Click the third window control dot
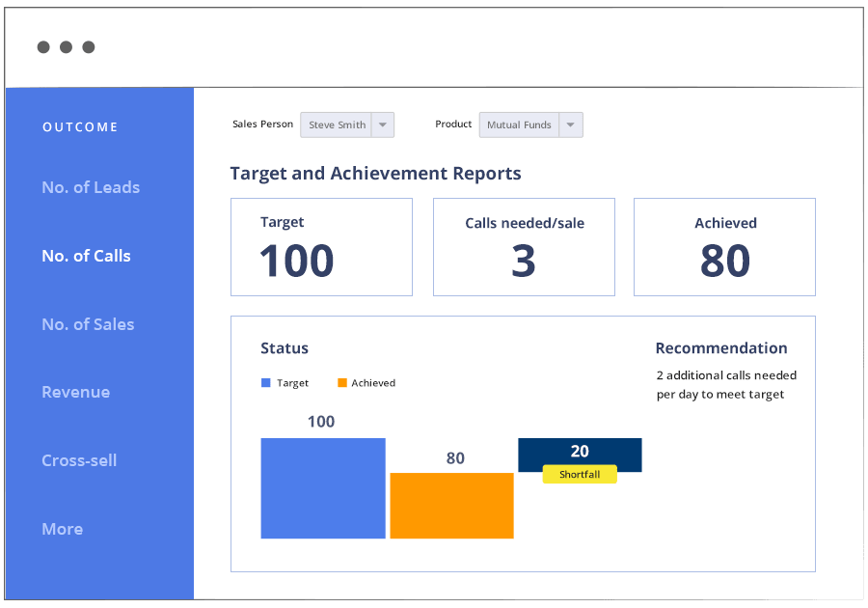The width and height of the screenshot is (868, 608). (89, 47)
